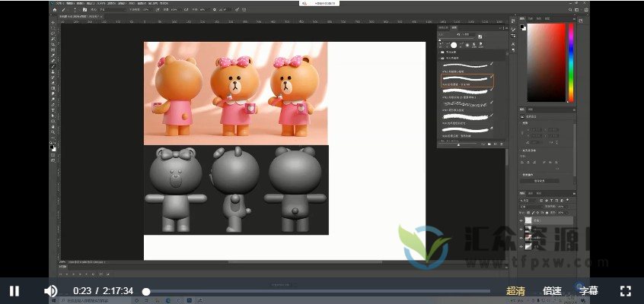Toggle visibility of the third layer
Screen dimensions: 644x304
click(521, 238)
